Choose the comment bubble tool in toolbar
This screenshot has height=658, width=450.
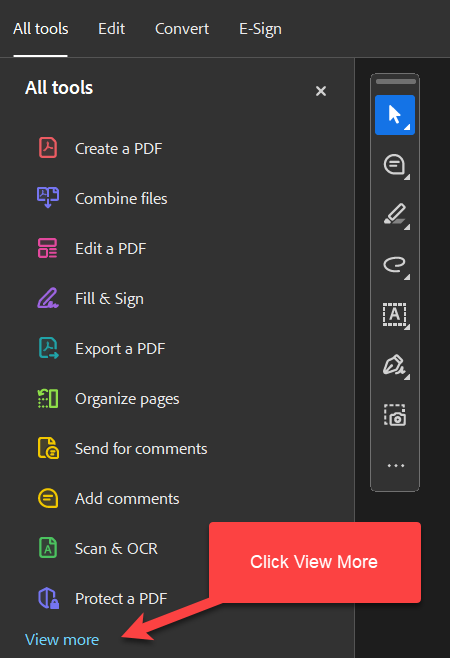pyautogui.click(x=395, y=165)
